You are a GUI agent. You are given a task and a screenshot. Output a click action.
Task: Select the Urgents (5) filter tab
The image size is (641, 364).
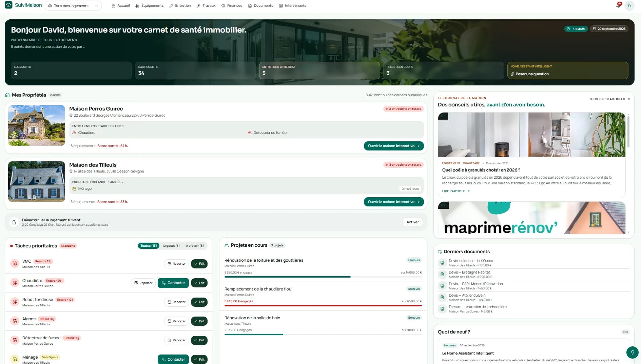click(x=171, y=246)
